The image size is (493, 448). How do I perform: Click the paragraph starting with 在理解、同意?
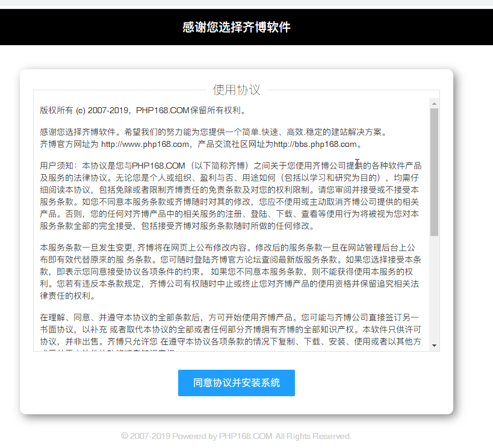[x=231, y=329]
